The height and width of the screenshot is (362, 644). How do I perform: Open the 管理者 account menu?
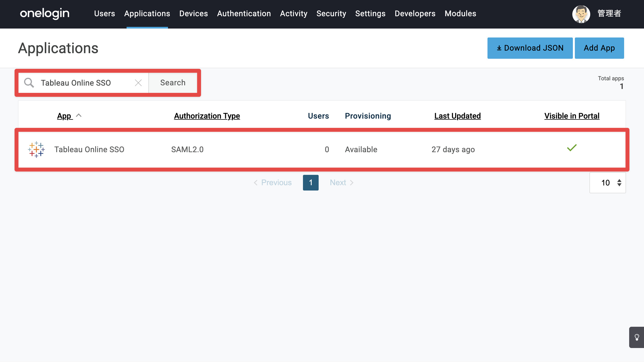(609, 13)
